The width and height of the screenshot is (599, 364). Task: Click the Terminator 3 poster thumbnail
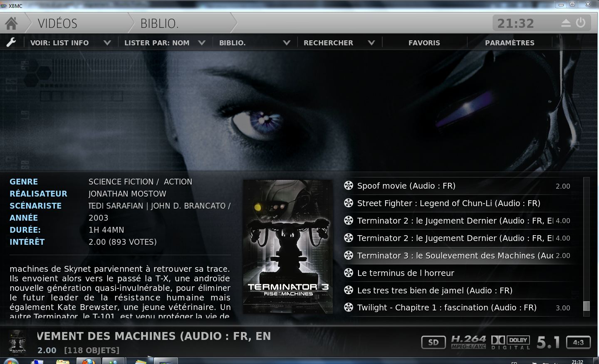(x=288, y=246)
